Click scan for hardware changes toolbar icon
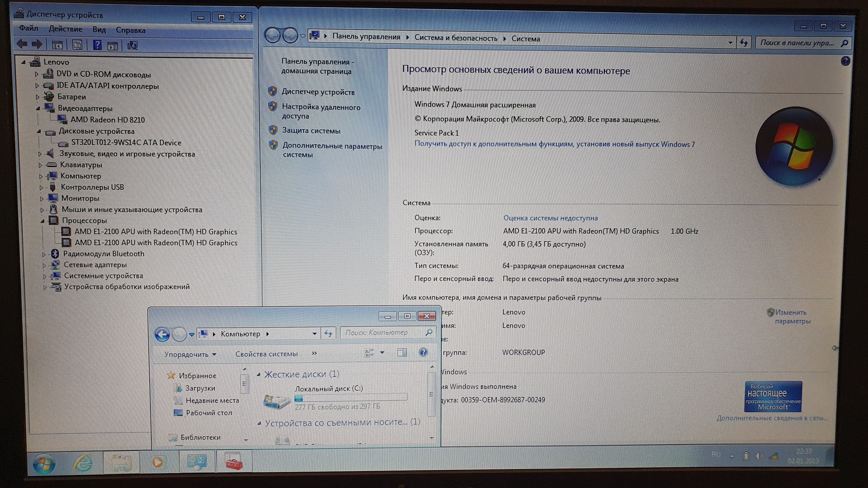 tap(133, 45)
